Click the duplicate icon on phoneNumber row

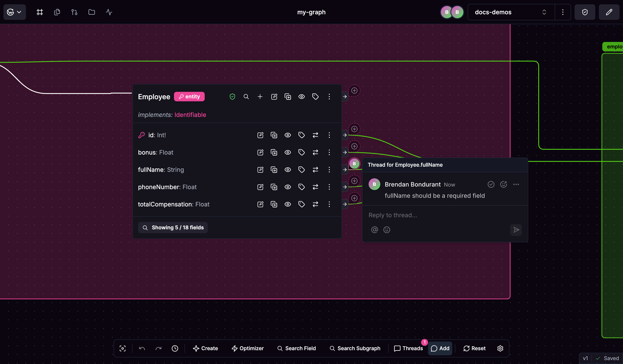coord(274,187)
